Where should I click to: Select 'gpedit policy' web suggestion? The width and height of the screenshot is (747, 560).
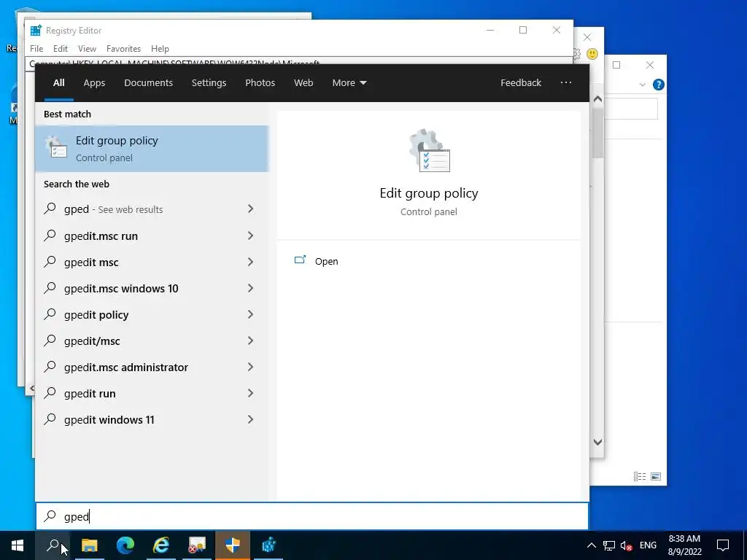tap(152, 314)
